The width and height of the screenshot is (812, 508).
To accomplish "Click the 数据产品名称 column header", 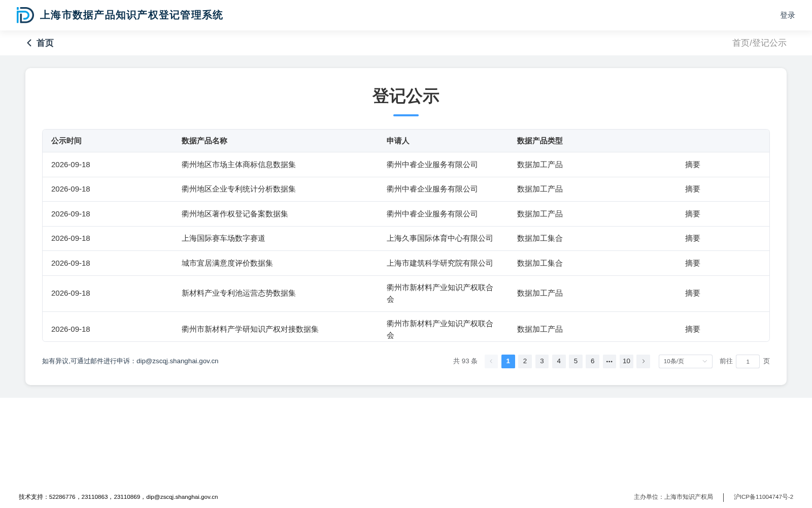I will (x=205, y=141).
